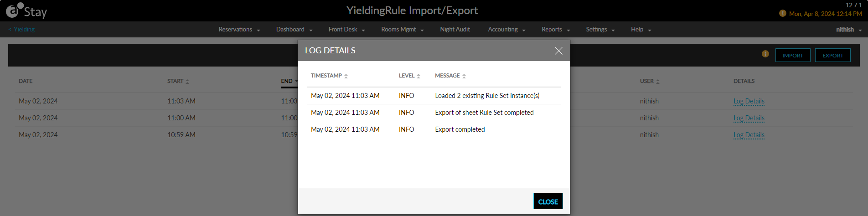
Task: Click the eStay logo icon
Action: point(15,10)
